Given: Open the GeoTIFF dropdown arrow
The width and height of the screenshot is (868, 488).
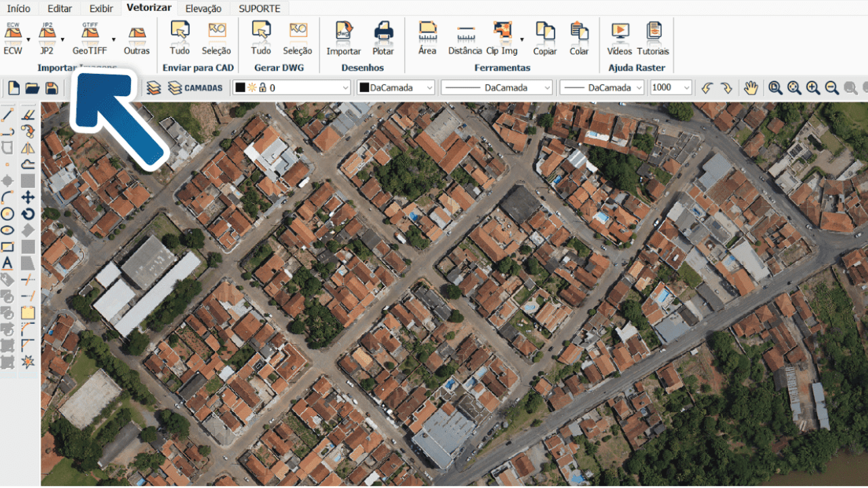Looking at the screenshot, I should [113, 39].
